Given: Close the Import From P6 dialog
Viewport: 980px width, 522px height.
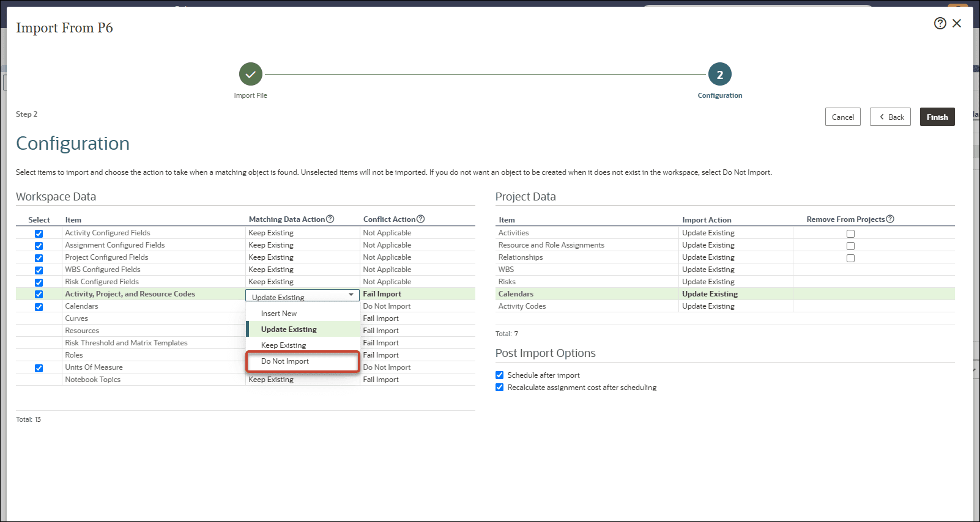Looking at the screenshot, I should [957, 23].
